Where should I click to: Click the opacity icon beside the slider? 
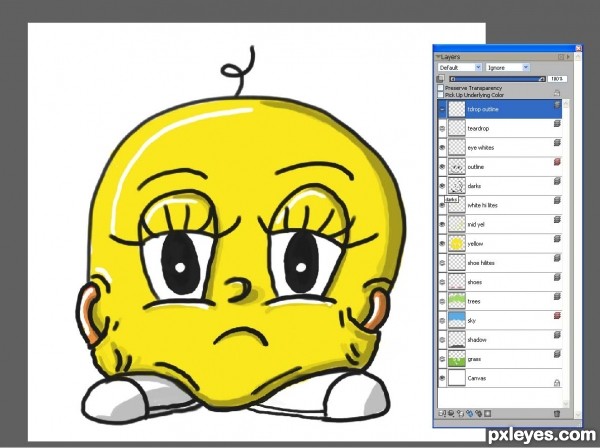coord(440,78)
